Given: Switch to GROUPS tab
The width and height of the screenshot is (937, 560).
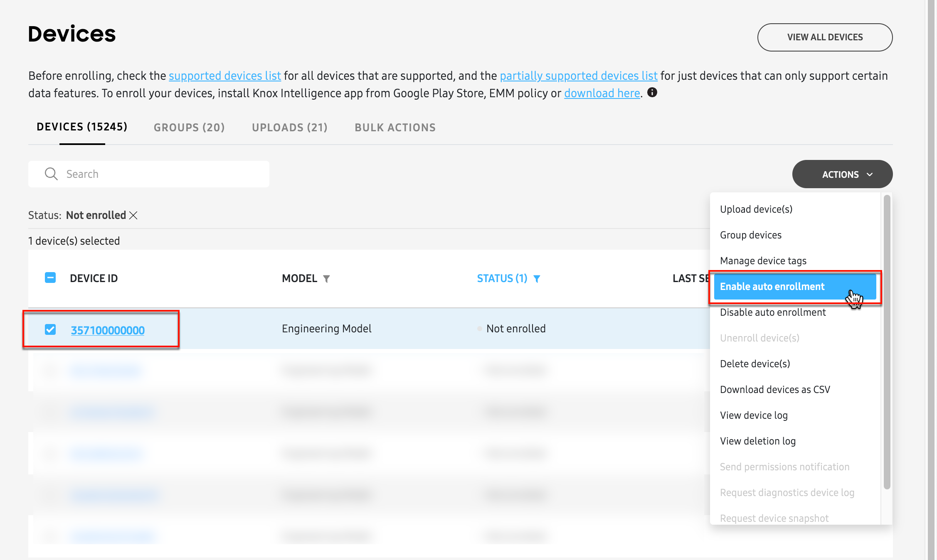Looking at the screenshot, I should point(190,128).
